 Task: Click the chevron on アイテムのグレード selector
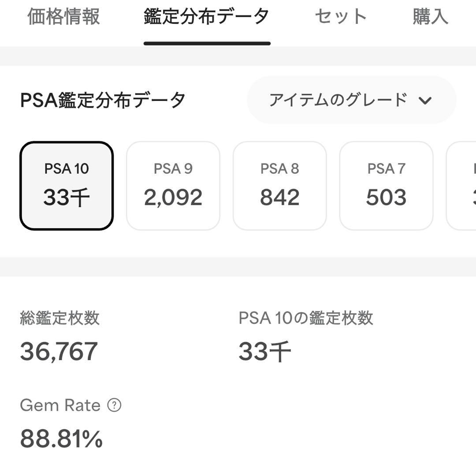[426, 100]
